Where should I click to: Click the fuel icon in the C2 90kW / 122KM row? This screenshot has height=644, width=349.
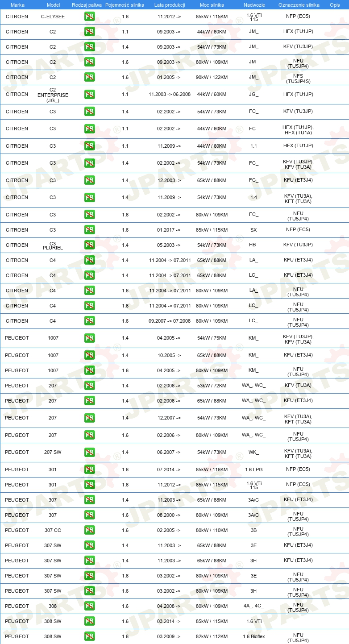[x=89, y=77]
